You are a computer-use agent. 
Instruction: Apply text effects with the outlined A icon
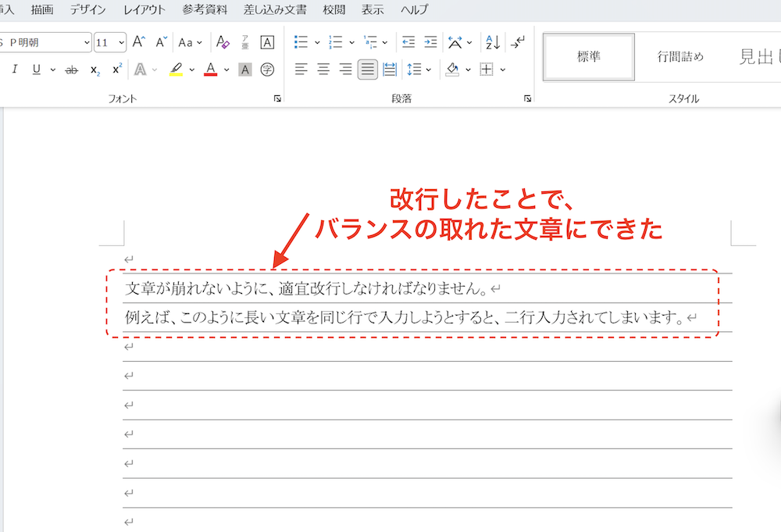click(x=141, y=70)
